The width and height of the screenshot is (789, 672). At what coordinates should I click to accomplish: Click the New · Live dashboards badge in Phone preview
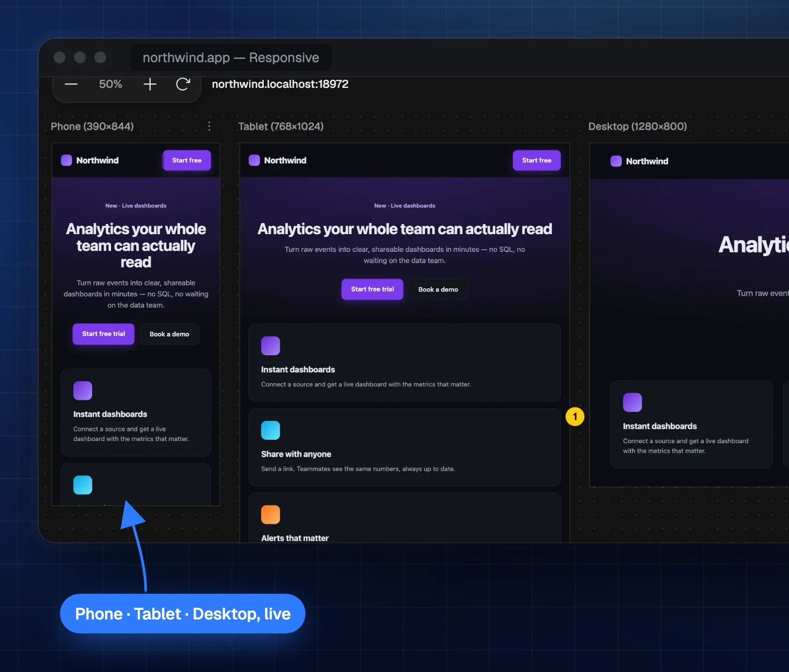(136, 206)
